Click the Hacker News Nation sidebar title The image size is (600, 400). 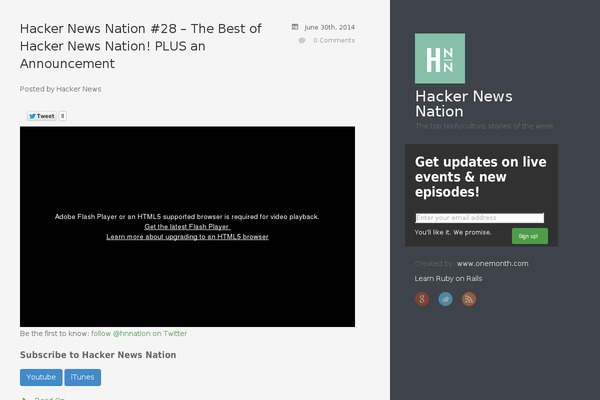click(x=463, y=104)
